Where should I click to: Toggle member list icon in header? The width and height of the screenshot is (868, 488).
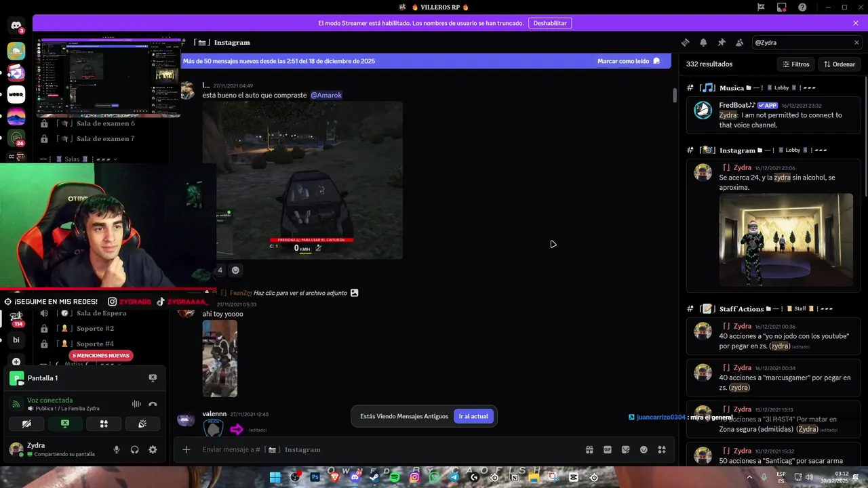[x=739, y=42]
